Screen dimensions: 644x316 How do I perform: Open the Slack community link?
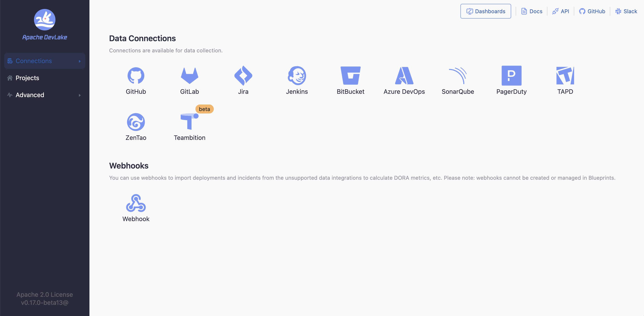pyautogui.click(x=626, y=11)
